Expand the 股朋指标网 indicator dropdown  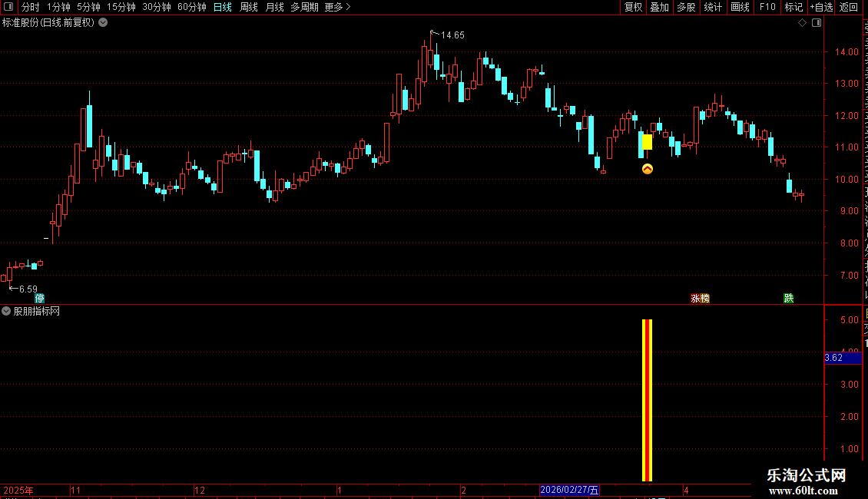tap(6, 312)
